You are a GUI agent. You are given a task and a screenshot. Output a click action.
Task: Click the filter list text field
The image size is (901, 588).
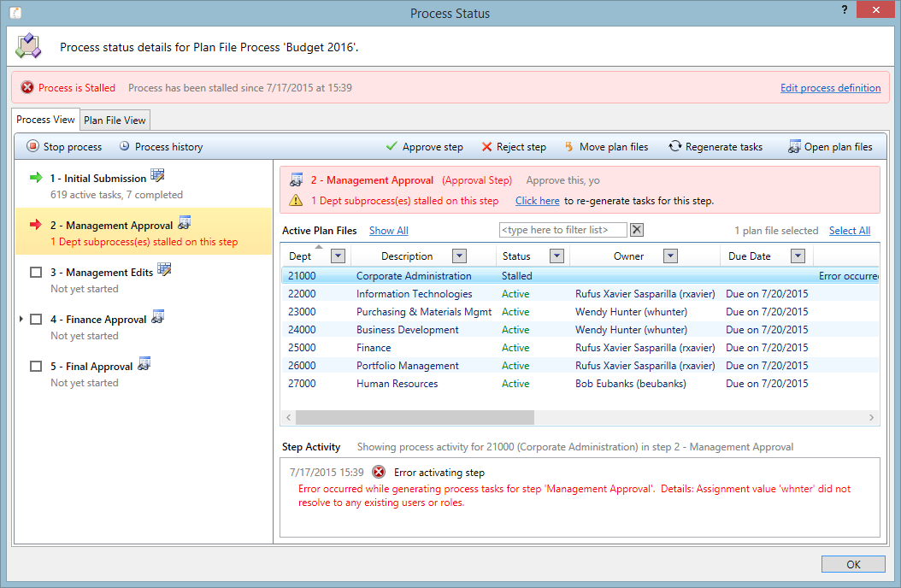(x=562, y=230)
